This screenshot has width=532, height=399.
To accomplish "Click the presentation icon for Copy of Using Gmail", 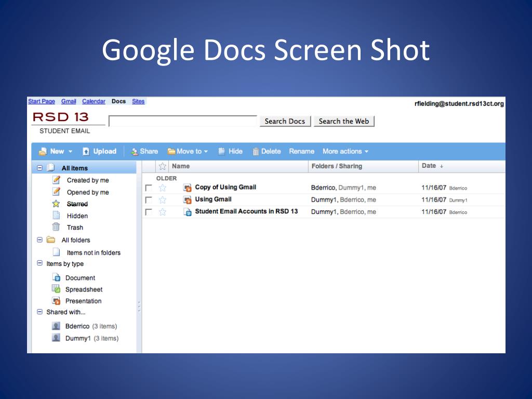I will pyautogui.click(x=187, y=188).
